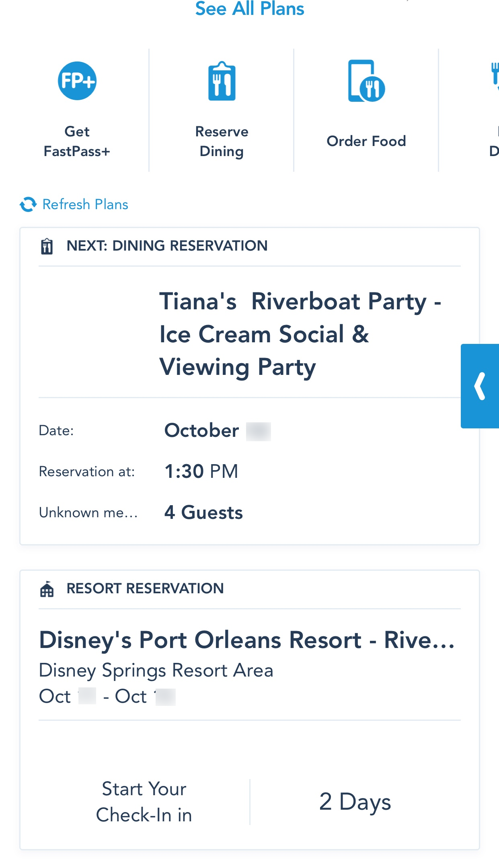
Task: Open Disney's Port Orleans Resort reservation
Action: [247, 640]
